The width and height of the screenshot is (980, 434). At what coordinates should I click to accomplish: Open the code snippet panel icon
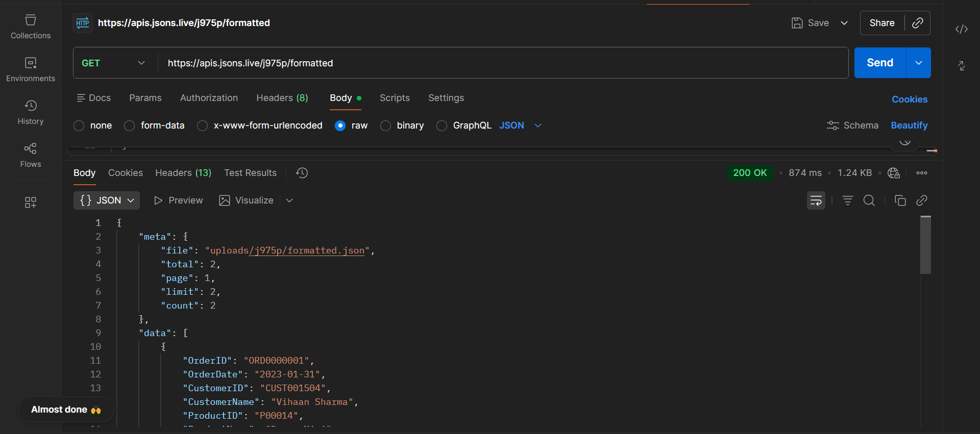click(962, 29)
